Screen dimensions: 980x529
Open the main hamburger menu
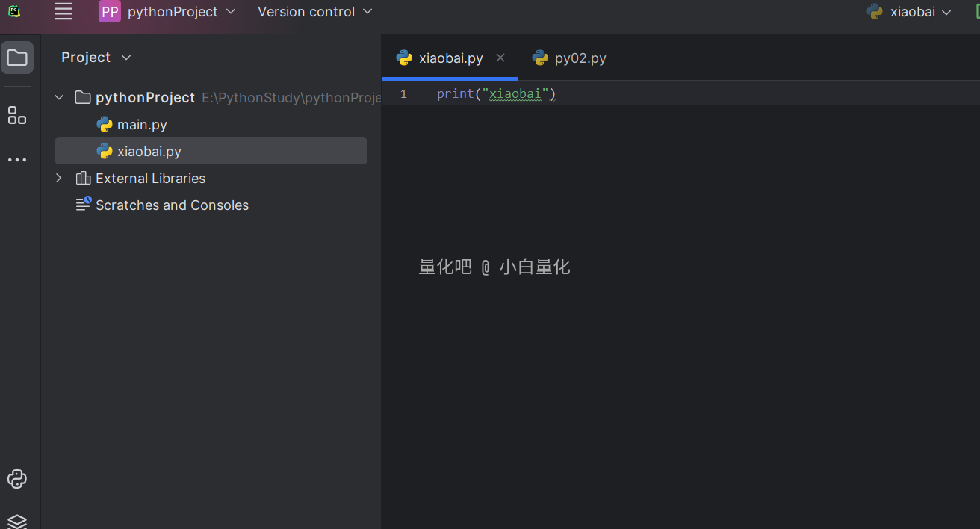click(63, 12)
